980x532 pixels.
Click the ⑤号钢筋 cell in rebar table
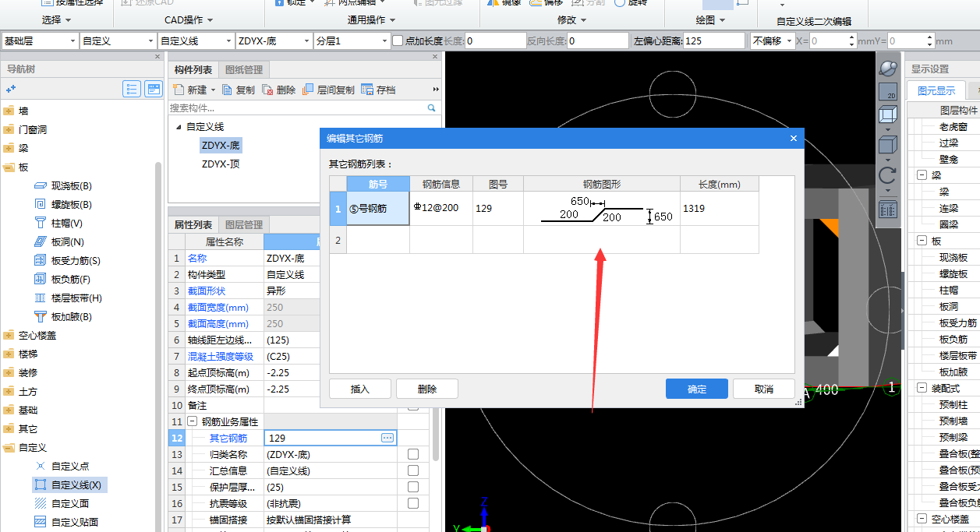click(378, 209)
